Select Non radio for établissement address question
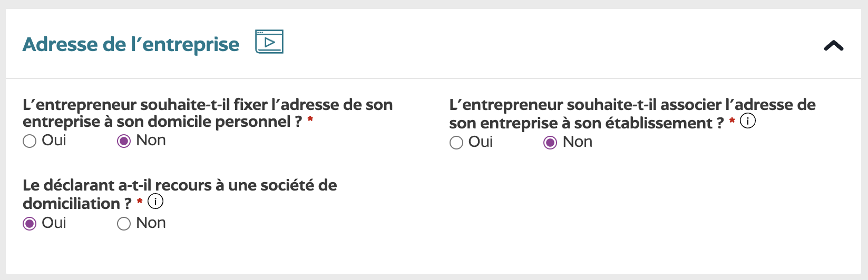Viewport: 868px width, 280px height. 550,143
